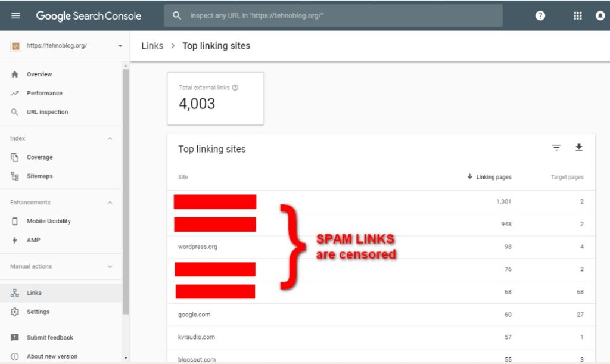Viewport: 610px width, 364px height.
Task: Click the Google Search Console logo
Action: 89,16
